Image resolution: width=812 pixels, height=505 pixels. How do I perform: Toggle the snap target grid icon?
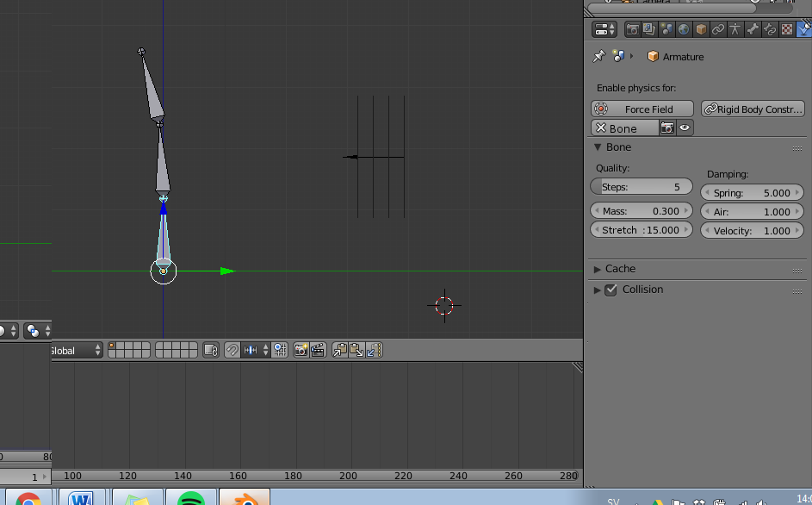pos(280,351)
